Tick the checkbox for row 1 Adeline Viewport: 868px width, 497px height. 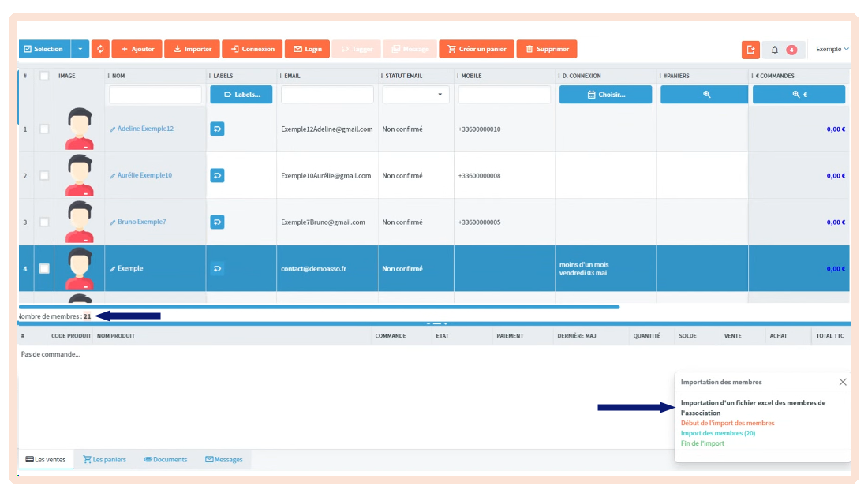44,129
